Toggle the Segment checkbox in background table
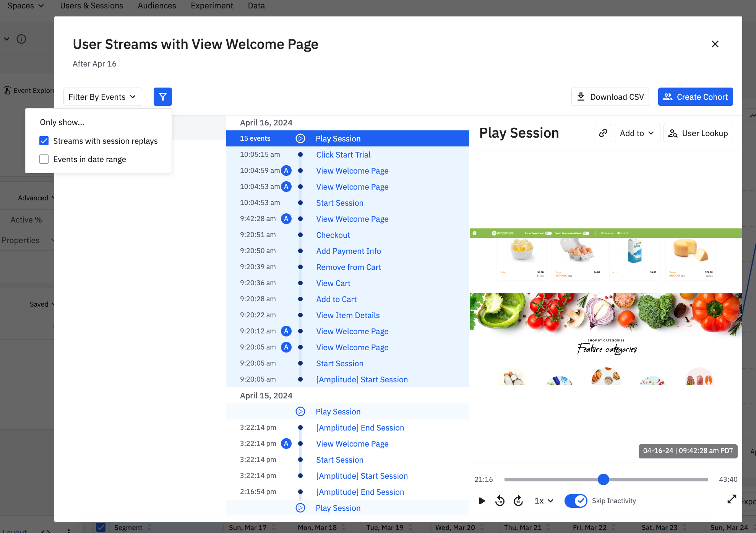 (101, 527)
